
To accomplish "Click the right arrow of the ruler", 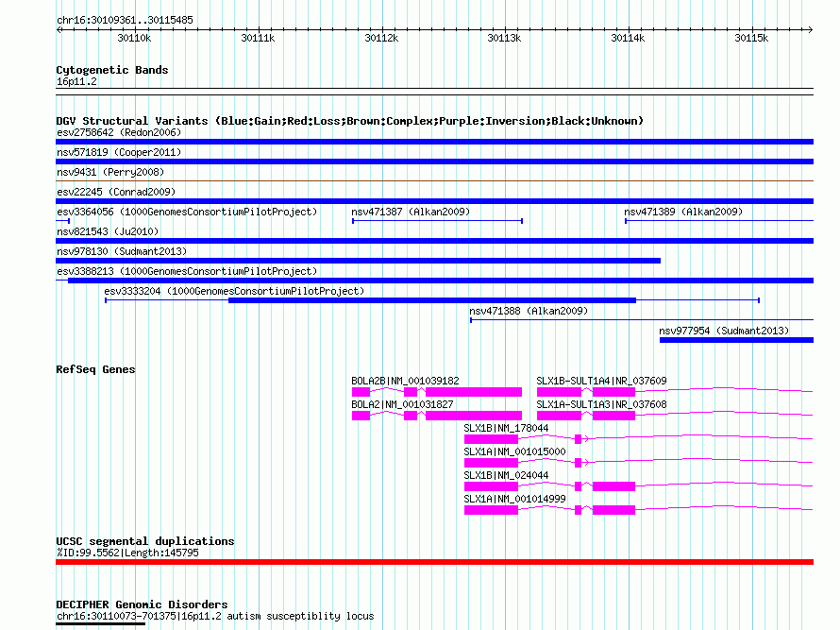I will [x=811, y=29].
